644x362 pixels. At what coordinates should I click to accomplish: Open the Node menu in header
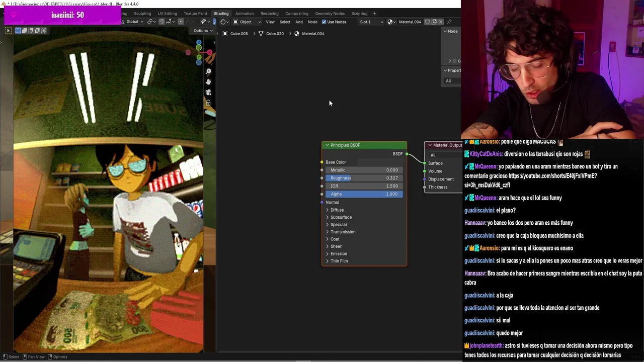coord(312,22)
